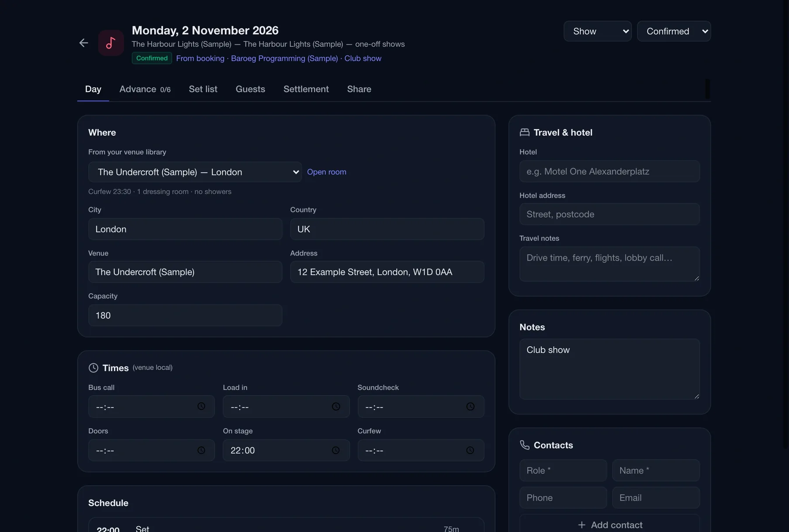Click the Hotel name input field
The image size is (789, 532).
click(610, 171)
